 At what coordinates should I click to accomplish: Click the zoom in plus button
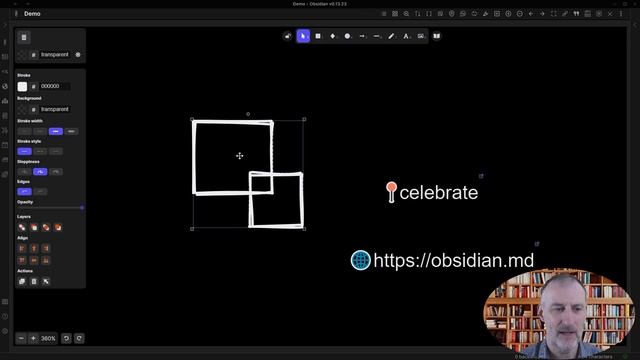pos(33,338)
